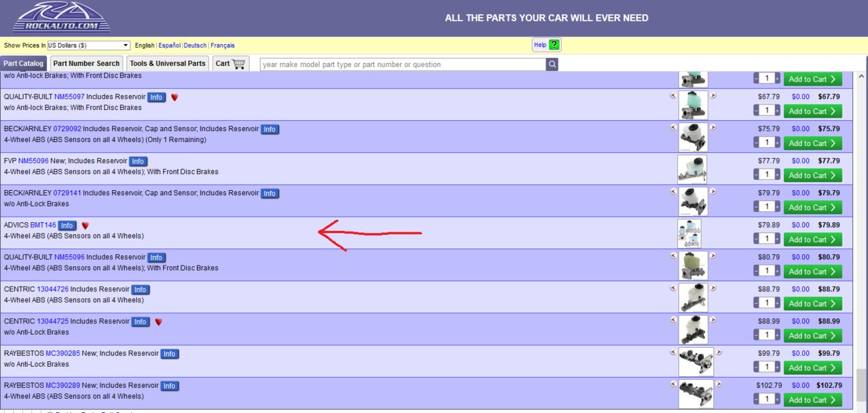The width and height of the screenshot is (868, 413).
Task: Click quantity field for the $99.79 RAYBESTOS part
Action: point(767,367)
